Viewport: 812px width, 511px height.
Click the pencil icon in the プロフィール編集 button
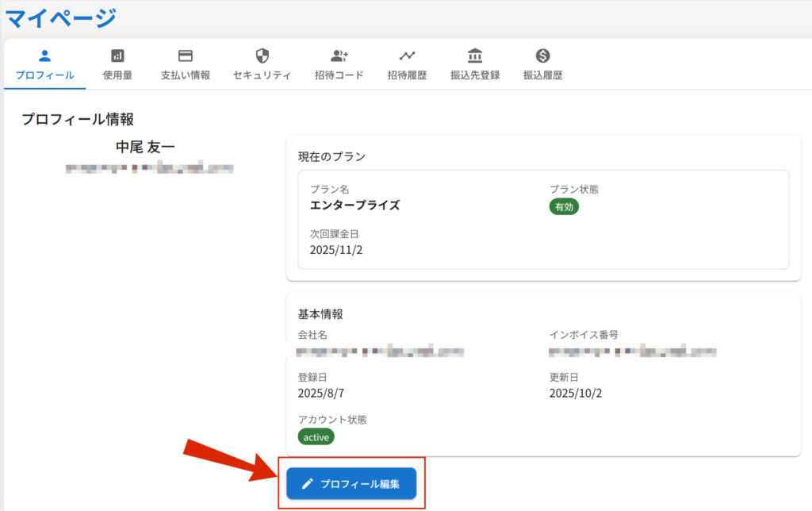click(x=308, y=483)
